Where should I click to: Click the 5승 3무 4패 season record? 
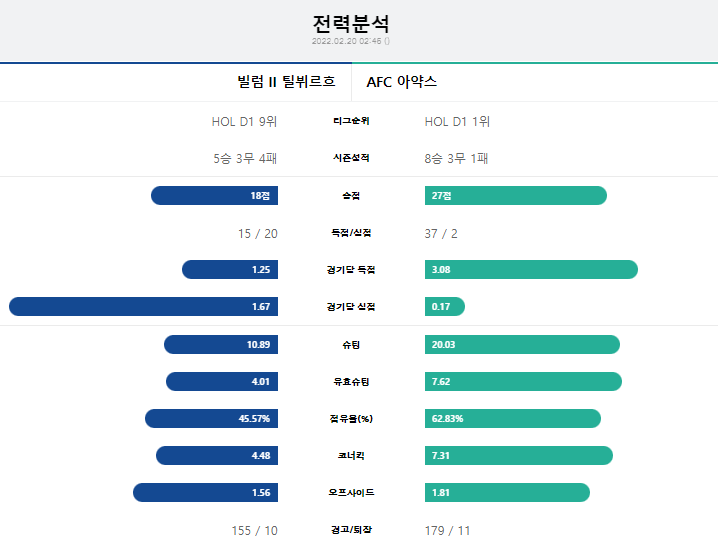click(x=245, y=158)
